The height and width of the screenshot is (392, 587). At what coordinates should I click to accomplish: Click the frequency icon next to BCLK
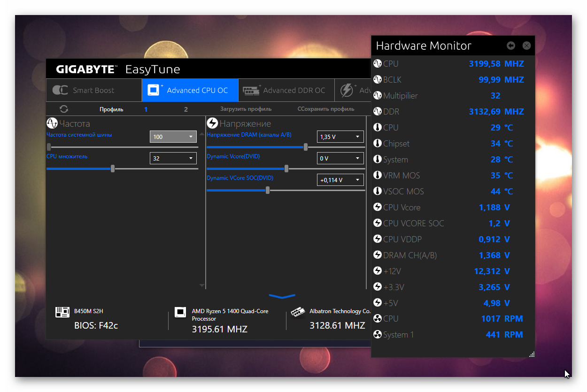coord(377,80)
